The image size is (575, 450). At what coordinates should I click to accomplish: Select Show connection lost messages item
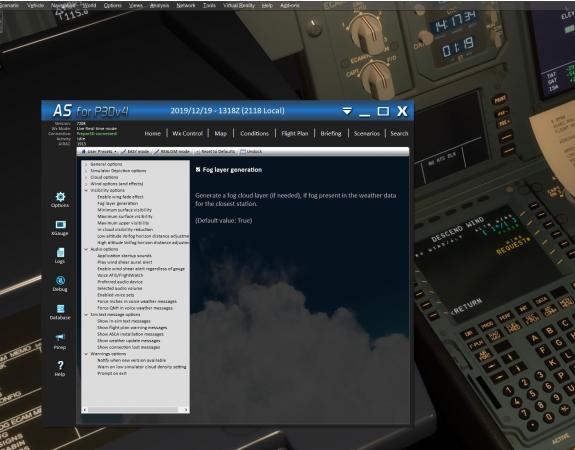pos(129,347)
